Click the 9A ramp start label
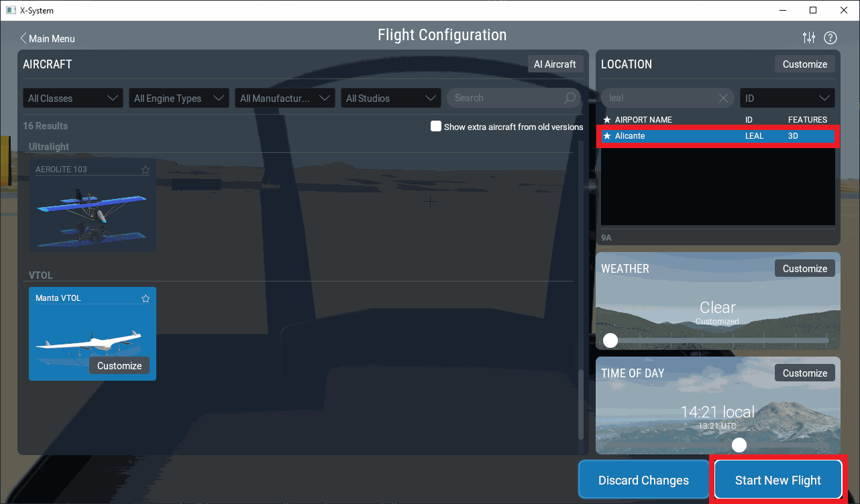860x504 pixels. 606,238
